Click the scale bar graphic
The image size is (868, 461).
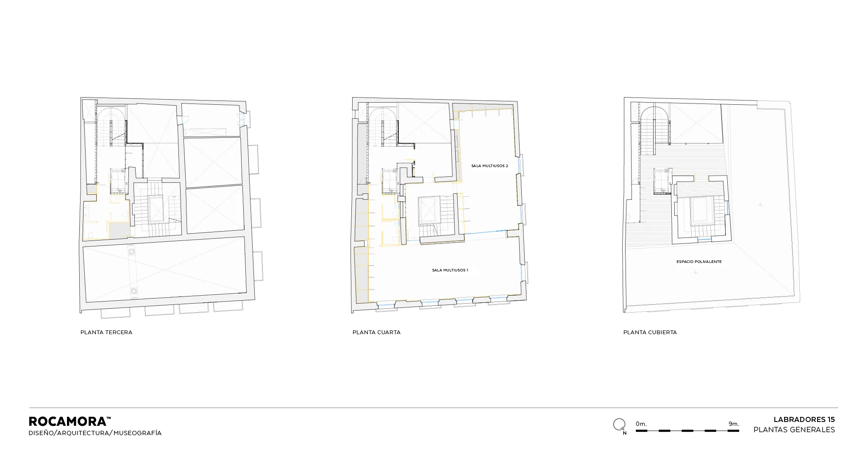click(687, 431)
